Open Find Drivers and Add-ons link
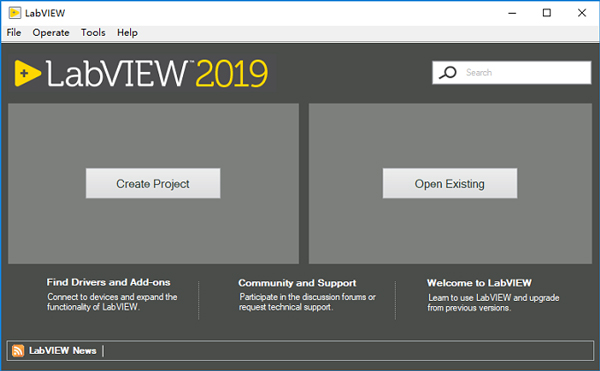This screenshot has height=371, width=600. [x=108, y=282]
